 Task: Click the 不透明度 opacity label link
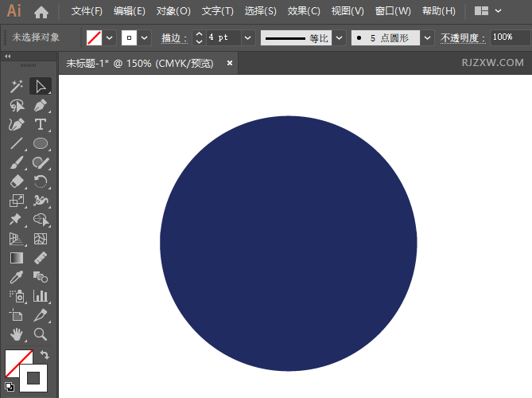click(463, 37)
